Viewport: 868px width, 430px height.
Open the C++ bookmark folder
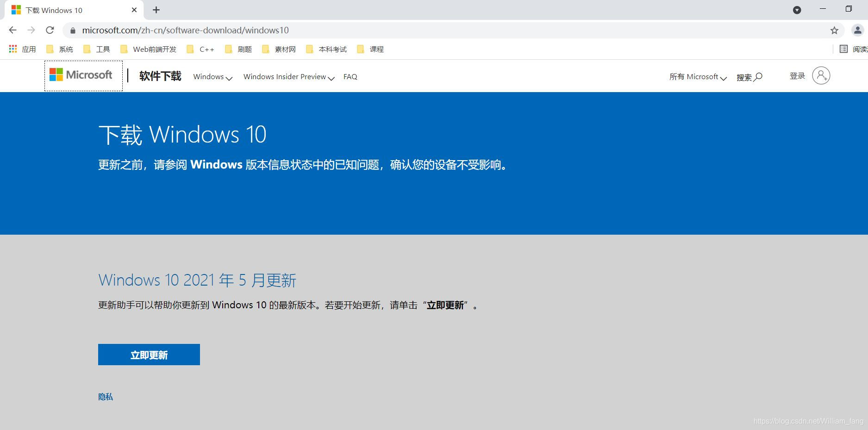pos(200,49)
